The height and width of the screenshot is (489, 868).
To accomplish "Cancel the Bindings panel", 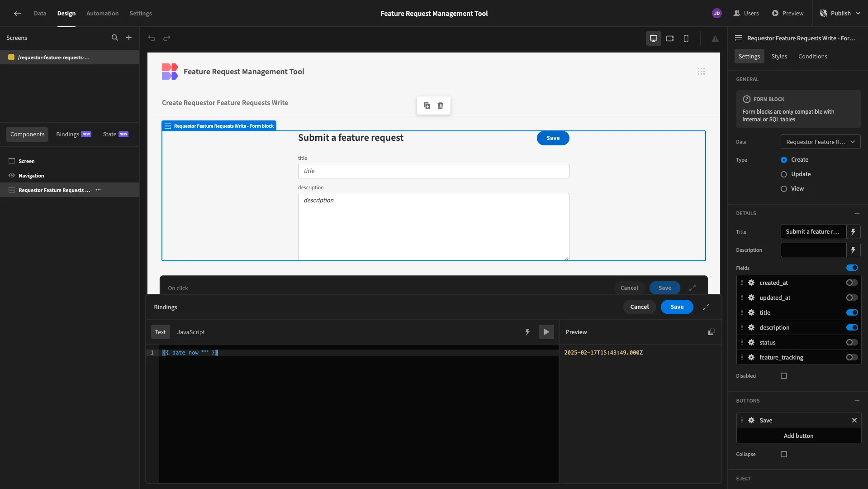I will [640, 307].
